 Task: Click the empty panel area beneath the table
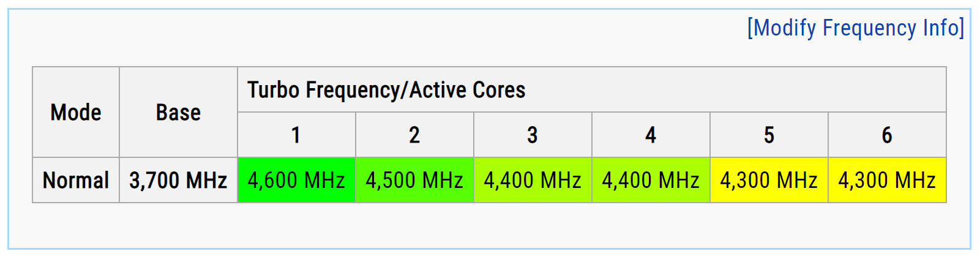(490, 225)
